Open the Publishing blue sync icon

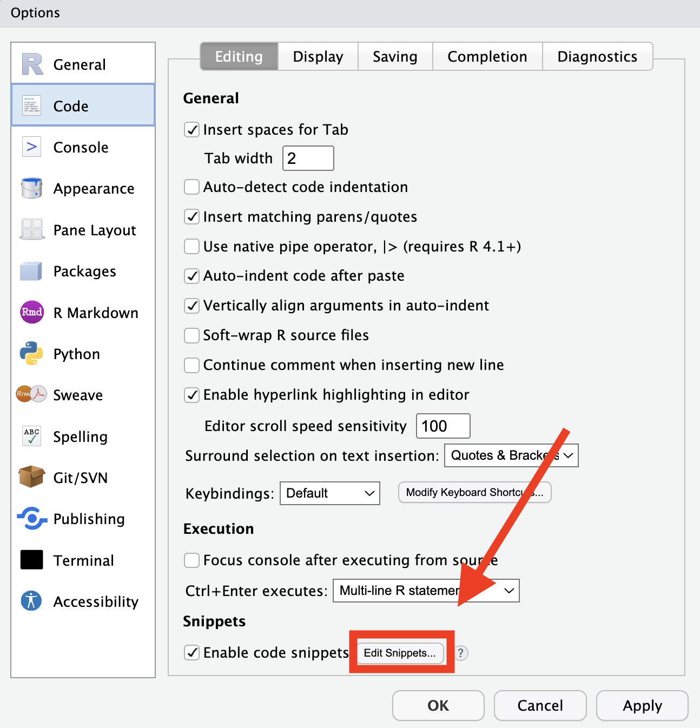(32, 519)
